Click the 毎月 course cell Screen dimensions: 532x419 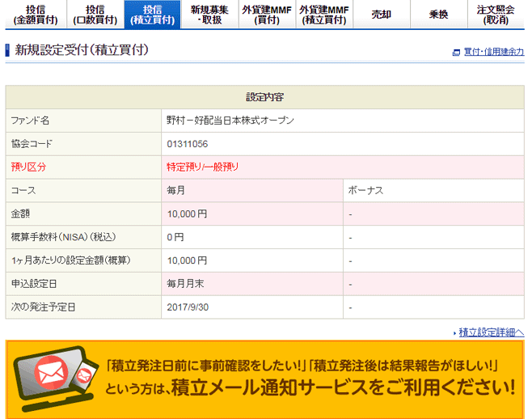click(252, 190)
